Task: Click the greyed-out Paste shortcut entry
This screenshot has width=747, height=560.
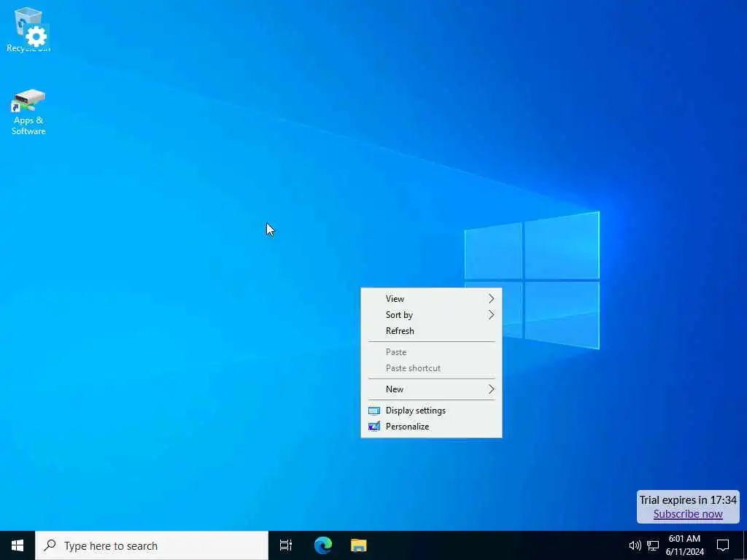Action: tap(431, 368)
